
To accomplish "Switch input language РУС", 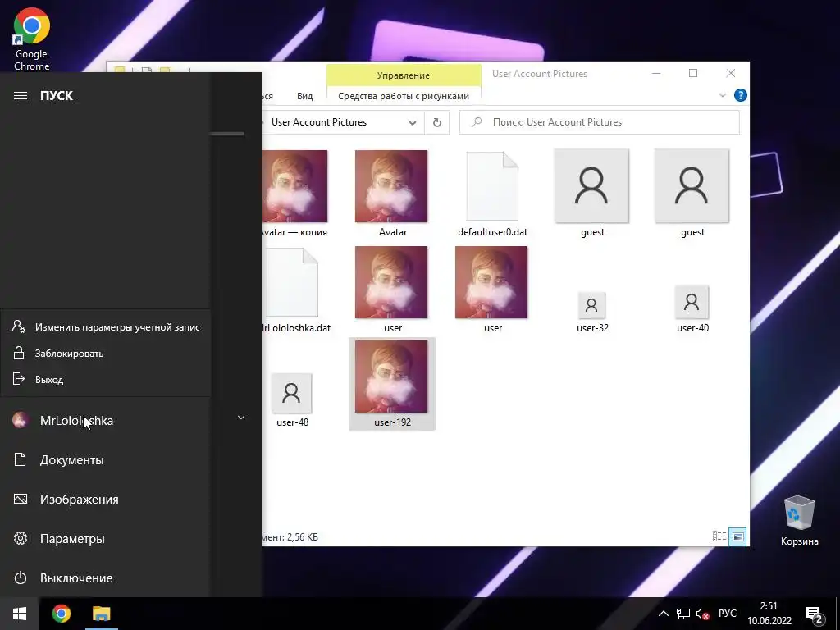I will coord(727,614).
